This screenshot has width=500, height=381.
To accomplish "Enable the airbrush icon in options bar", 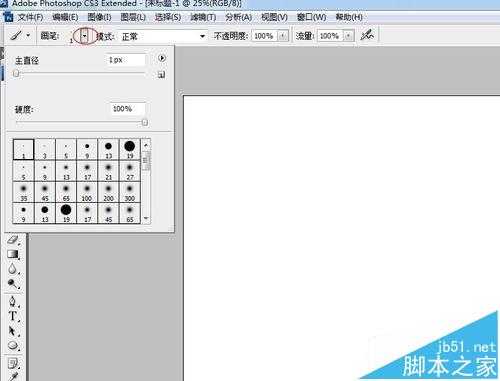I will pyautogui.click(x=367, y=35).
